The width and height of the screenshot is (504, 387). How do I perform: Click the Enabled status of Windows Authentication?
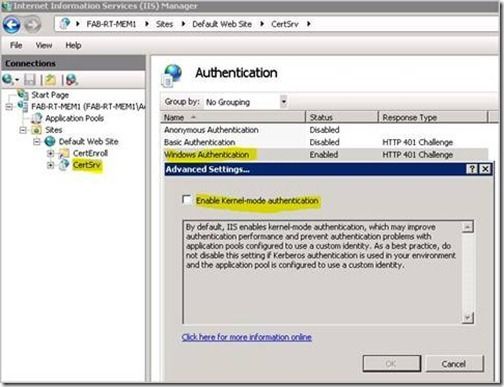324,155
